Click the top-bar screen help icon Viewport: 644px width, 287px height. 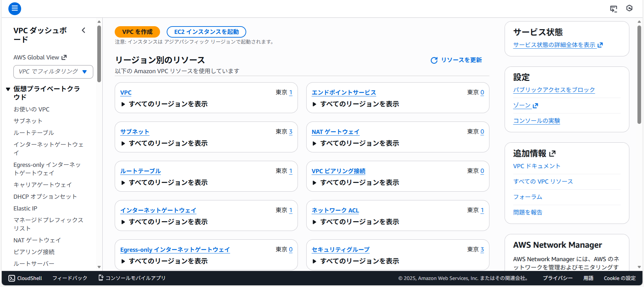pos(613,9)
